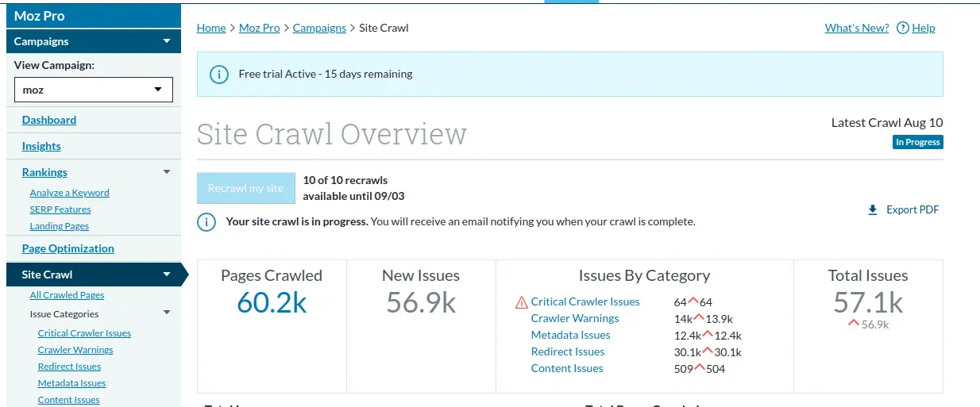Collapse the Campaigns header arrow
This screenshot has height=407, width=980.
[167, 41]
